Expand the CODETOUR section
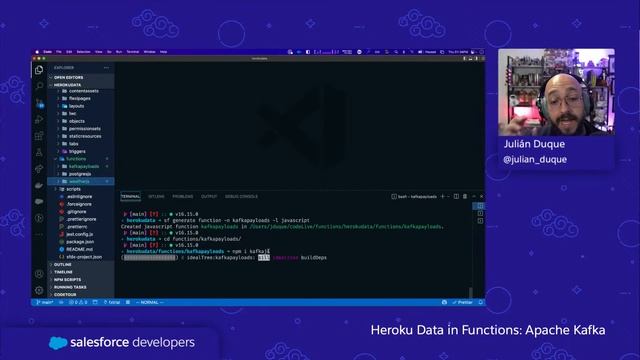 tap(81, 294)
